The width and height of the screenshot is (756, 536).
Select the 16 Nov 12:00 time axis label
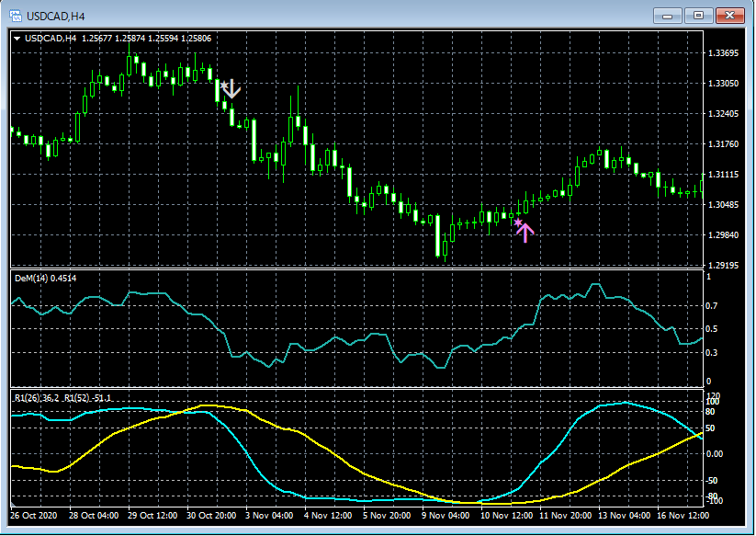(684, 517)
